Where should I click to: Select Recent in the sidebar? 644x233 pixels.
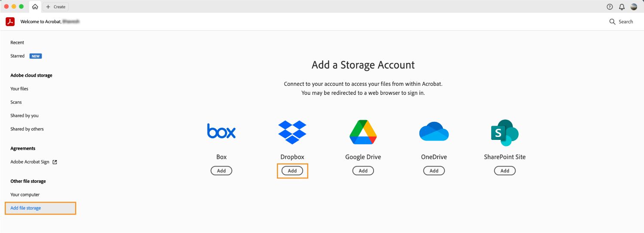coord(17,42)
